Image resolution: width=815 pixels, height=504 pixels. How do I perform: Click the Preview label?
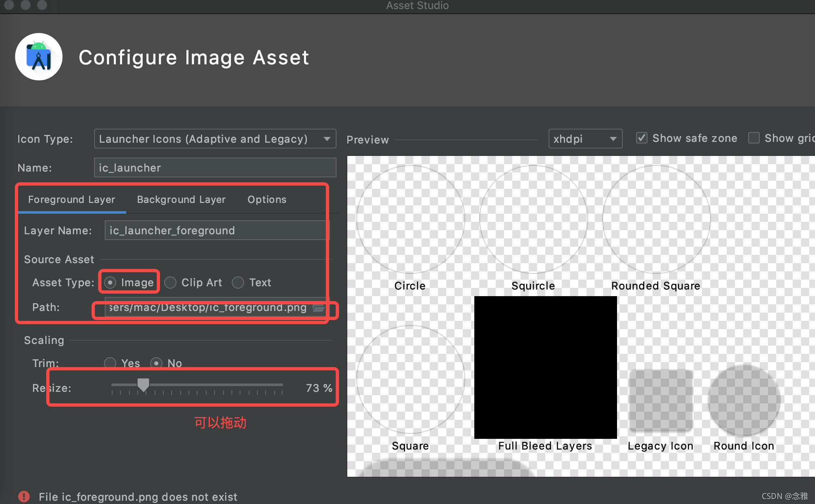367,140
